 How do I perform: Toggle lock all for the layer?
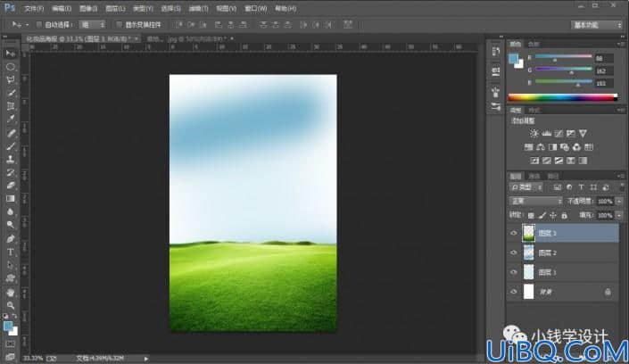565,216
